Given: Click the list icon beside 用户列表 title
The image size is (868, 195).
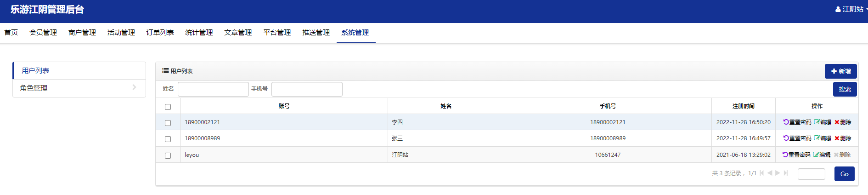Looking at the screenshot, I should 165,71.
